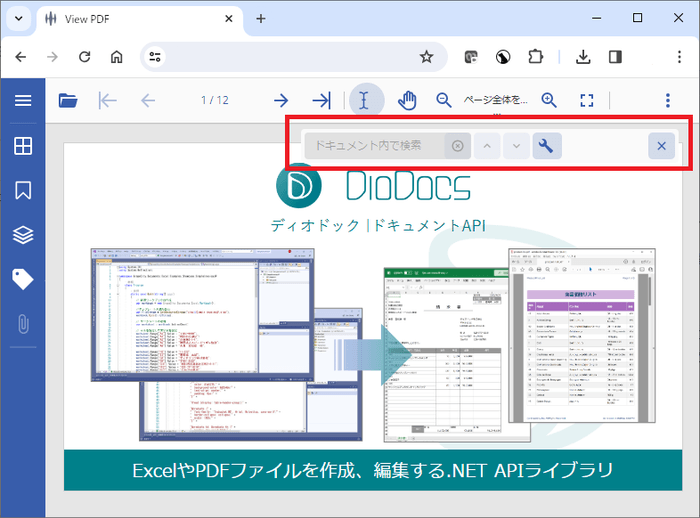Screen dimensions: 700x518
Task: Enter fullscreen mode in the viewer
Action: [587, 100]
